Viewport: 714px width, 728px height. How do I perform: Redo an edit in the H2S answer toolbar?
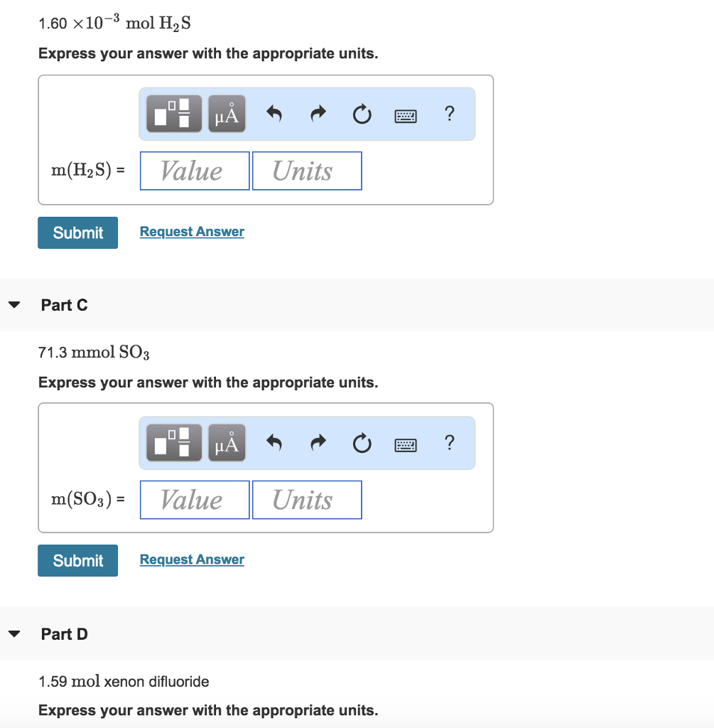coord(318,114)
